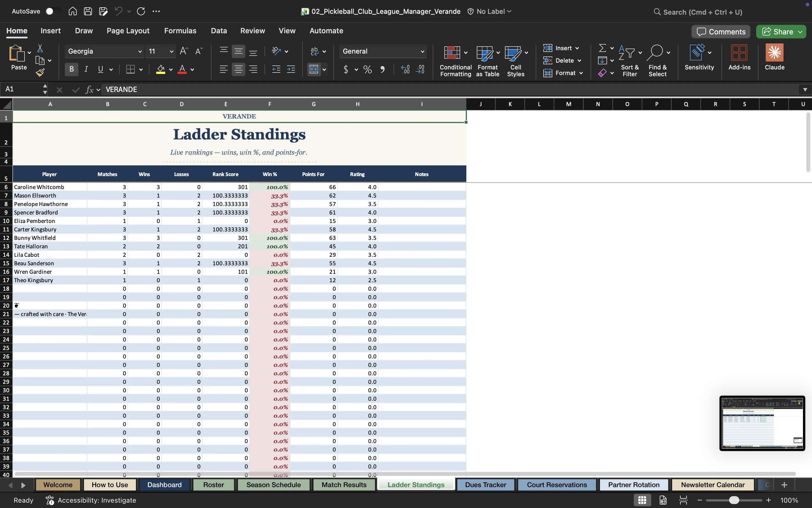Toggle Center horizontal alignment
This screenshot has height=508, width=812.
(238, 69)
